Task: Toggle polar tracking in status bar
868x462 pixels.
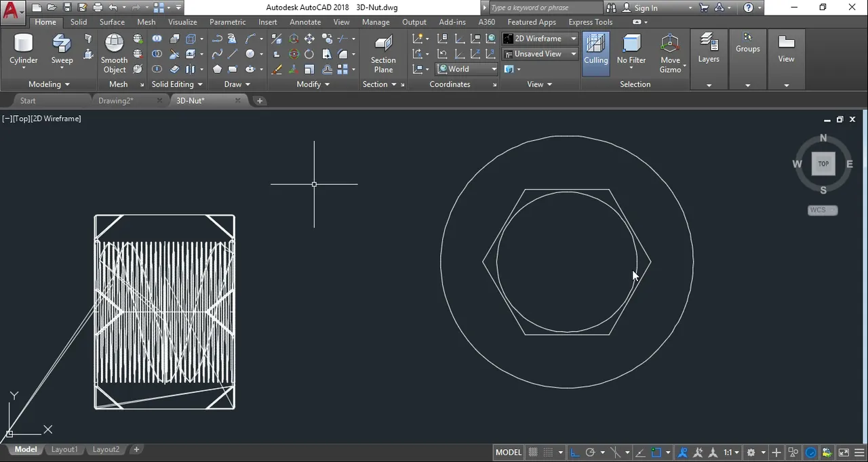Action: (x=590, y=453)
